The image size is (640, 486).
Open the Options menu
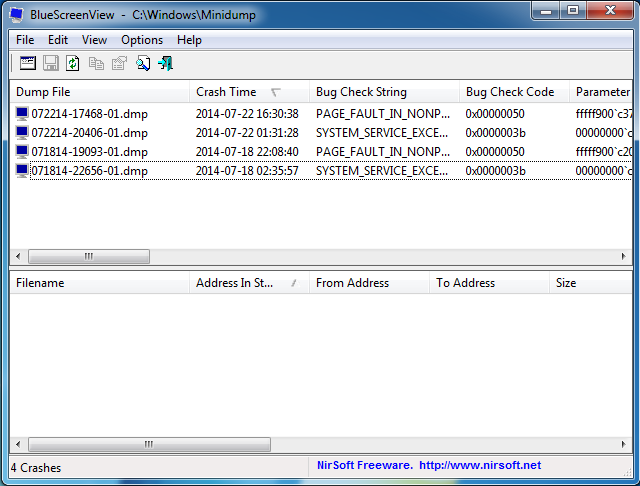[142, 40]
